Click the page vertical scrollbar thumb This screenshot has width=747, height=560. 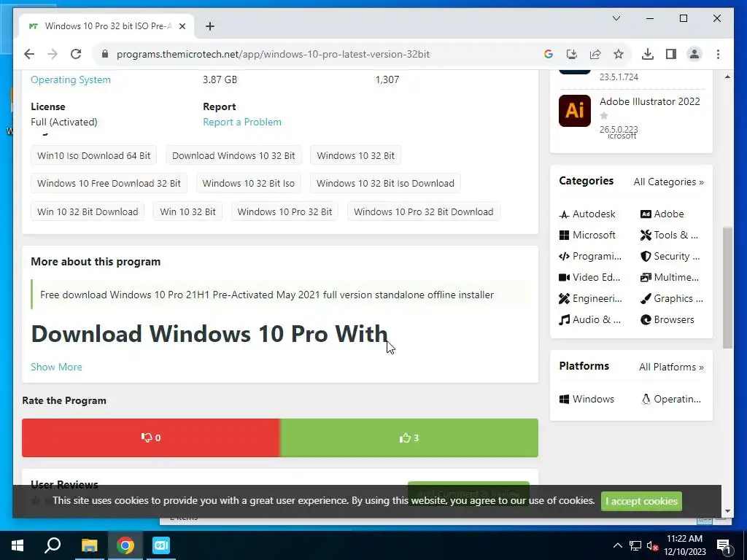727,287
